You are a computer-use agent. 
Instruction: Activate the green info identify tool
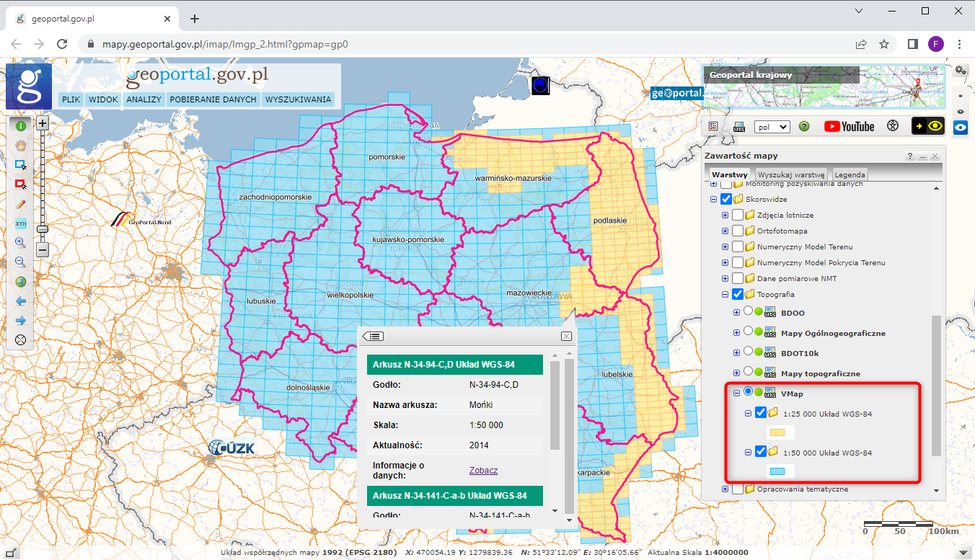[20, 125]
